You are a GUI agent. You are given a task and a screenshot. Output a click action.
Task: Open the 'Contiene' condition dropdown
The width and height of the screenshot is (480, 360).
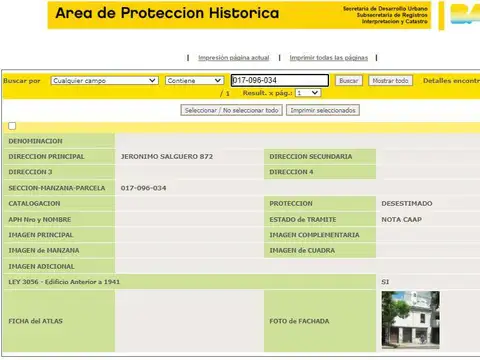pyautogui.click(x=194, y=81)
